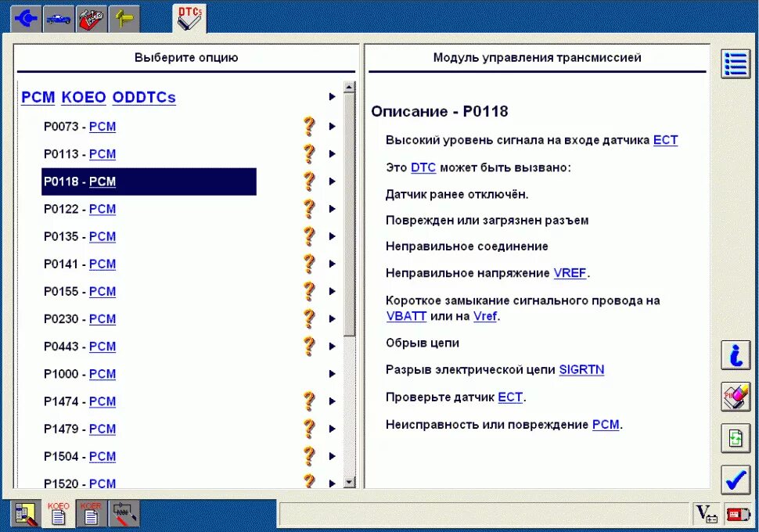Click the eraser clear codes icon
This screenshot has height=532, width=759.
[x=736, y=397]
